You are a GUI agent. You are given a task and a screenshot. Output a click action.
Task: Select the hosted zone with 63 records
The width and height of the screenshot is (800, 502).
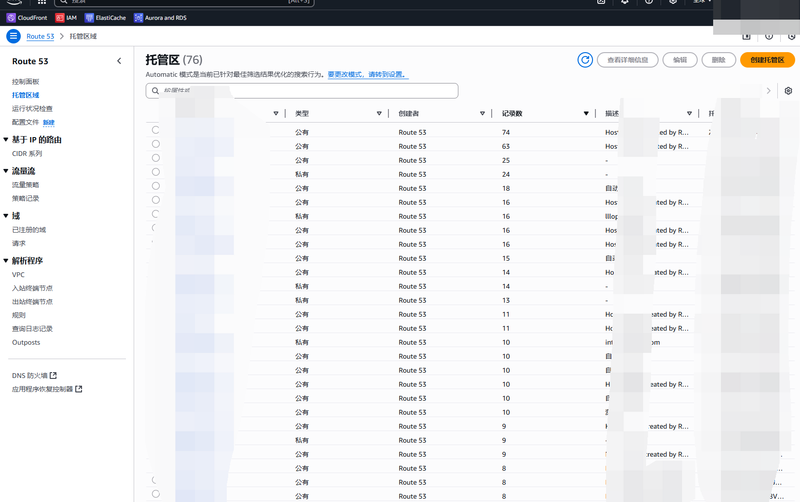[x=156, y=144]
